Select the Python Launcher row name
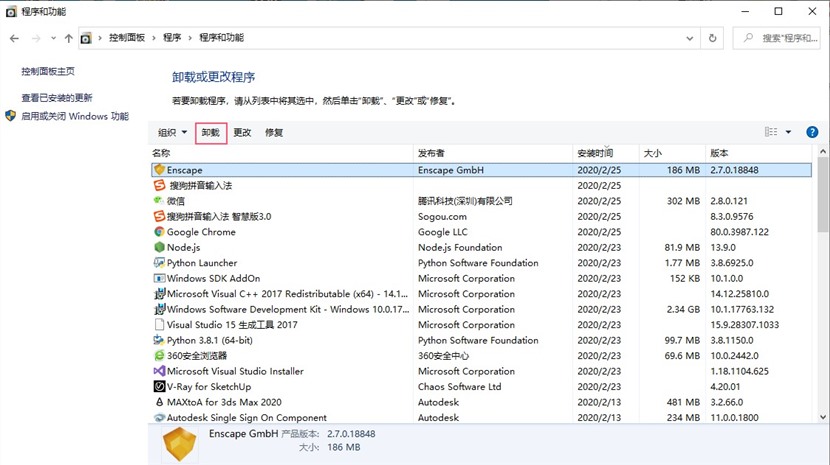 202,263
